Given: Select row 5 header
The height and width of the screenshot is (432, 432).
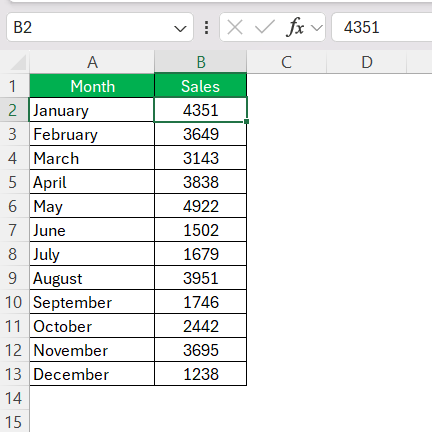Looking at the screenshot, I should tap(14, 182).
